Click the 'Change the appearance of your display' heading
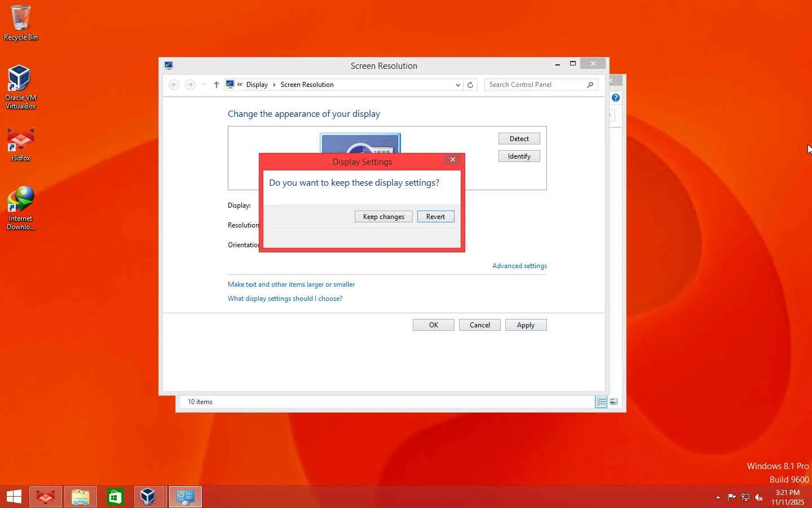The width and height of the screenshot is (812, 508). click(x=304, y=114)
